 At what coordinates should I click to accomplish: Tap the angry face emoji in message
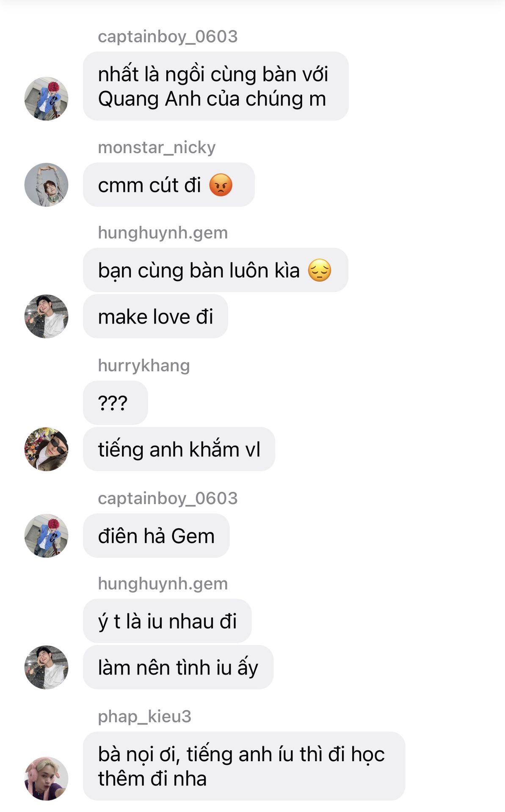pos(221,185)
